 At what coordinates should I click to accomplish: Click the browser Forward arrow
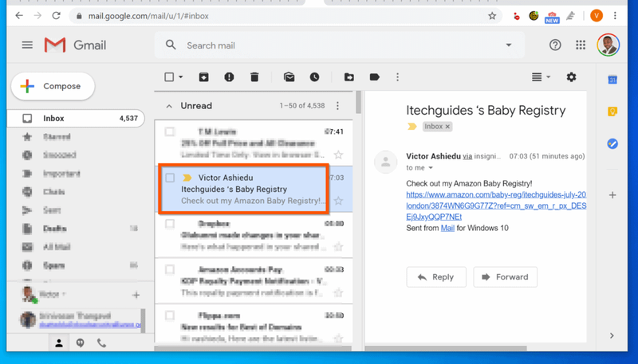[37, 15]
